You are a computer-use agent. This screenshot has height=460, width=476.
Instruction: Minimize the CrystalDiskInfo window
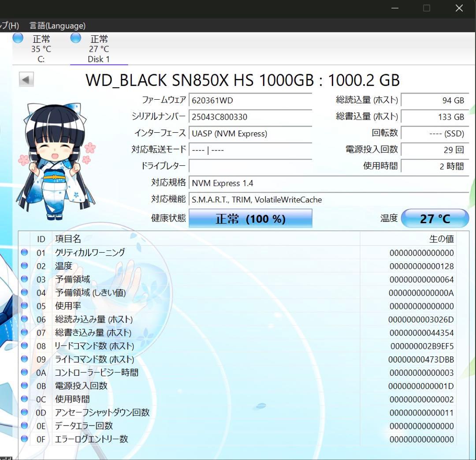coord(395,8)
